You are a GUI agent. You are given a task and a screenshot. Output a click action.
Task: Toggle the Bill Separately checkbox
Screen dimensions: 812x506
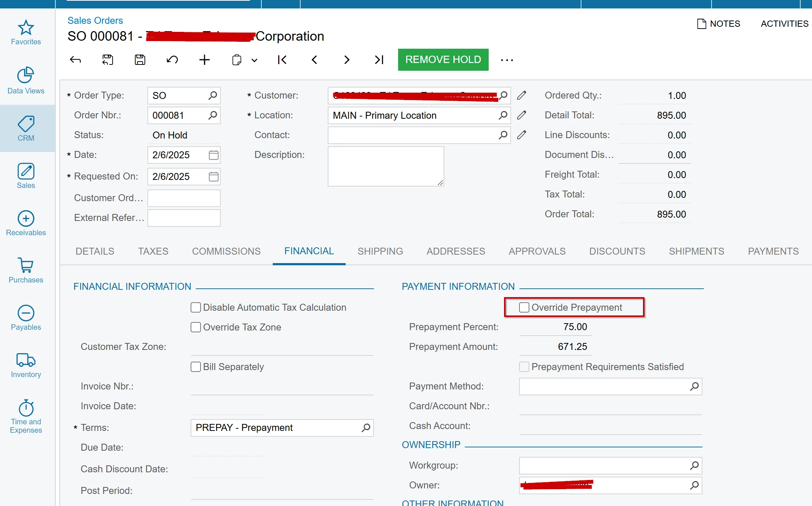click(196, 367)
